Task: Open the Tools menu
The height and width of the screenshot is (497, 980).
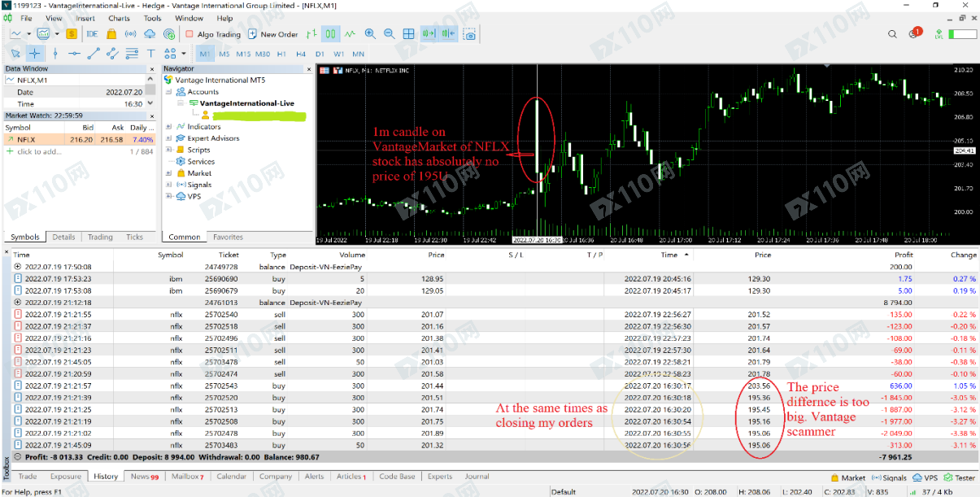Action: pyautogui.click(x=152, y=18)
